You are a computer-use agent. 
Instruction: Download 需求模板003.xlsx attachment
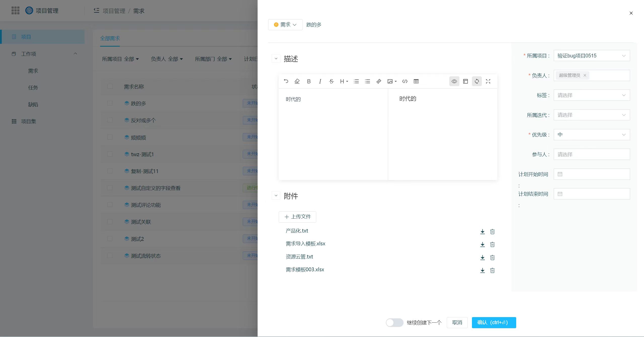point(482,270)
